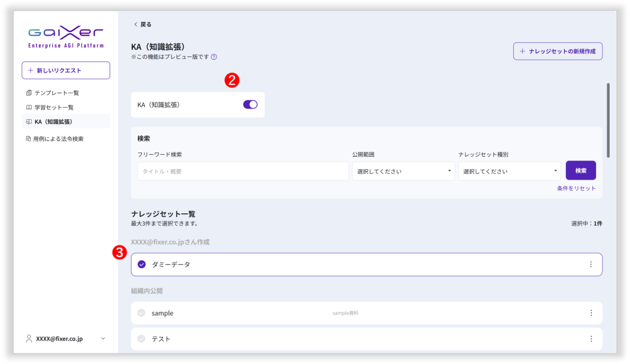Open the three-dot menu for テスト
Viewport: 630px width, 364px height.
(591, 339)
